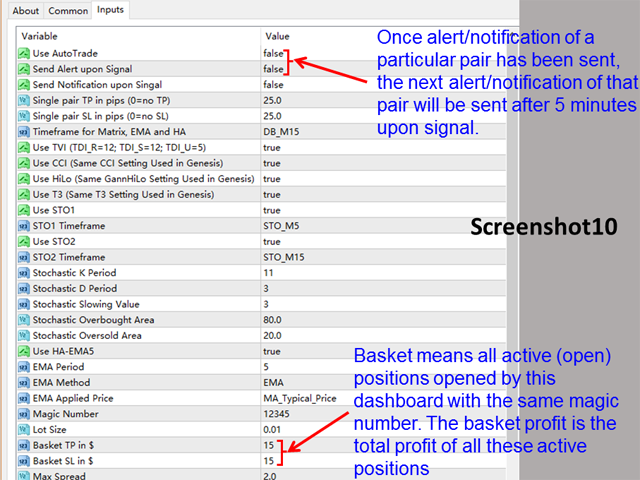Click the EMA Method variable icon
Image resolution: width=640 pixels, height=480 pixels.
point(24,383)
